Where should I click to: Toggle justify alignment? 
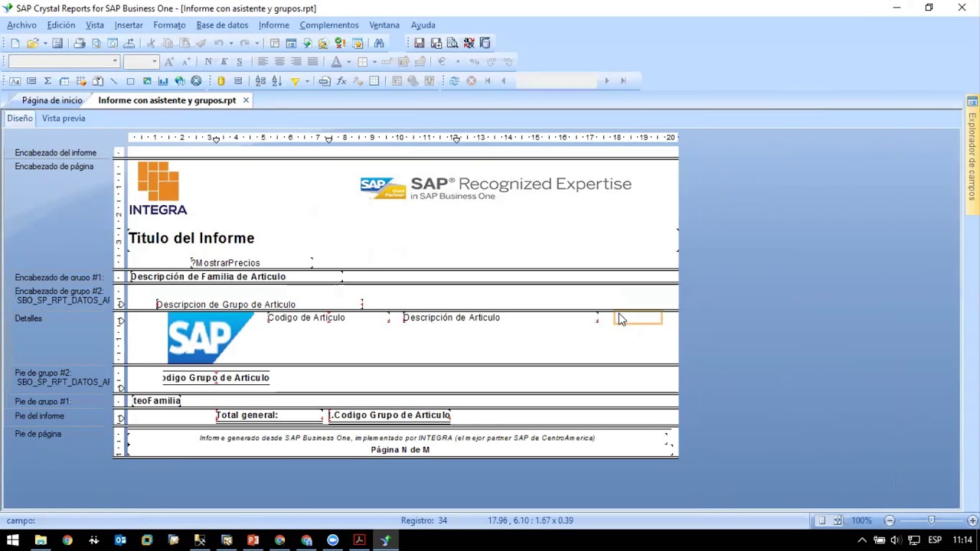[312, 61]
